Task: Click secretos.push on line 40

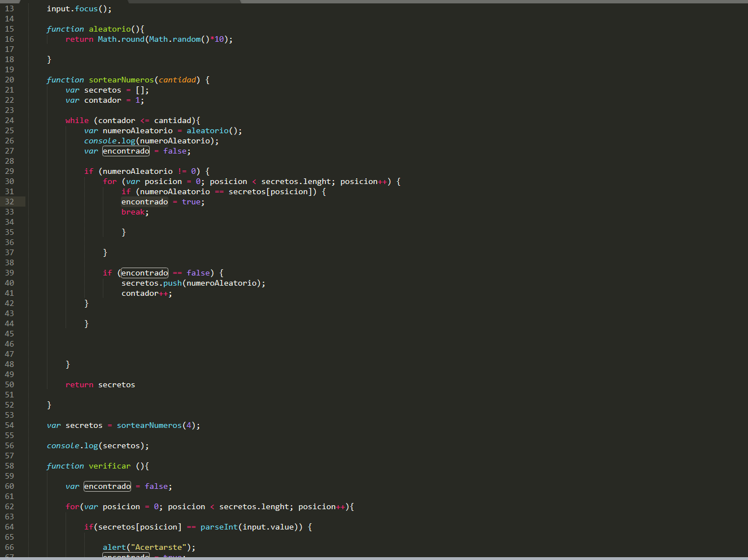Action: pyautogui.click(x=151, y=283)
